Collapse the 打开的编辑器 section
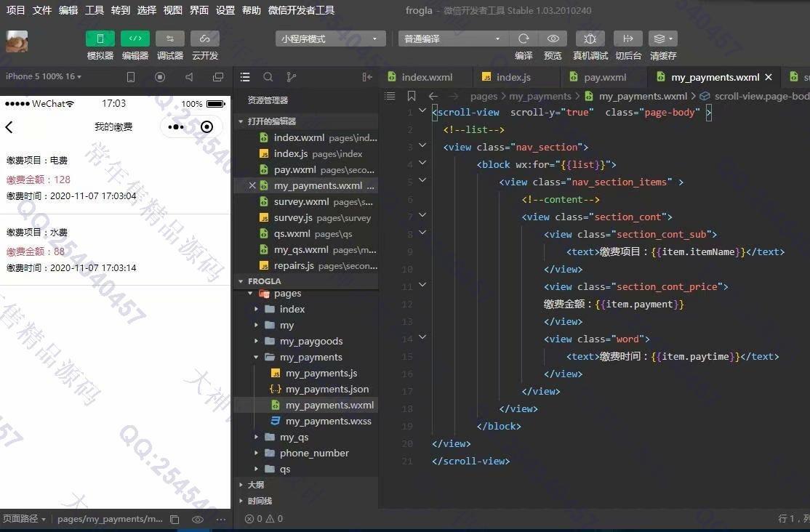The image size is (810, 532). pyautogui.click(x=241, y=121)
